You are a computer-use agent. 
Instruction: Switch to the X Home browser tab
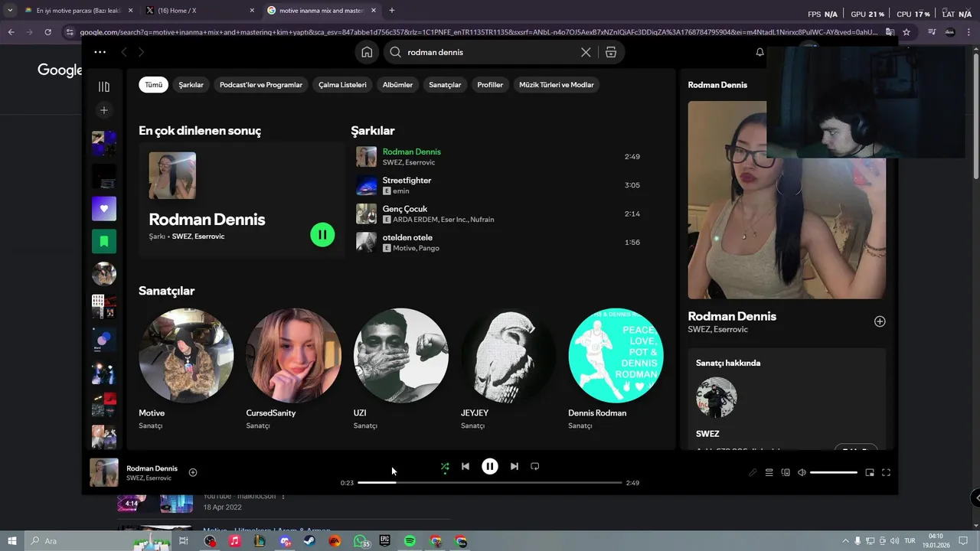[x=199, y=11]
